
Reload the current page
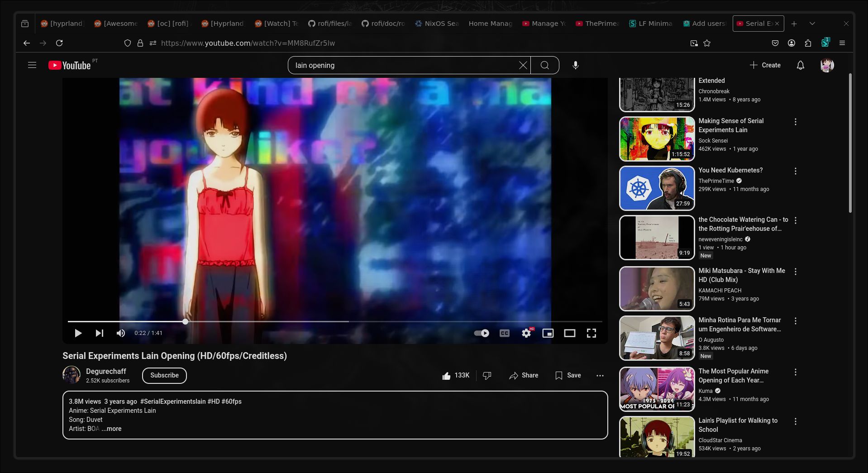pyautogui.click(x=59, y=43)
